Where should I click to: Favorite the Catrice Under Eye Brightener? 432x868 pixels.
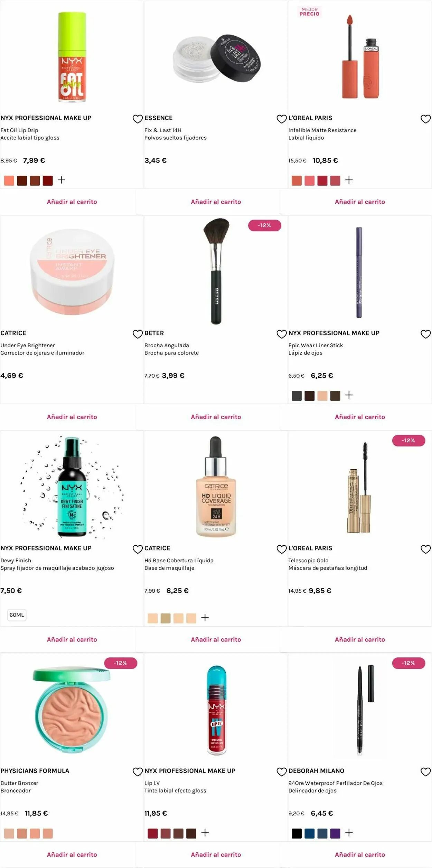click(x=138, y=334)
